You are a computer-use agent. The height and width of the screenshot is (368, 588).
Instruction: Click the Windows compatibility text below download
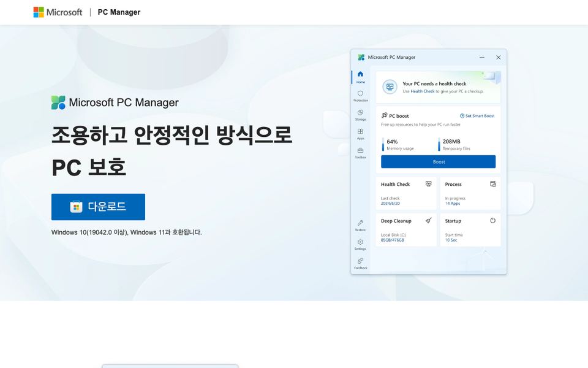(126, 232)
